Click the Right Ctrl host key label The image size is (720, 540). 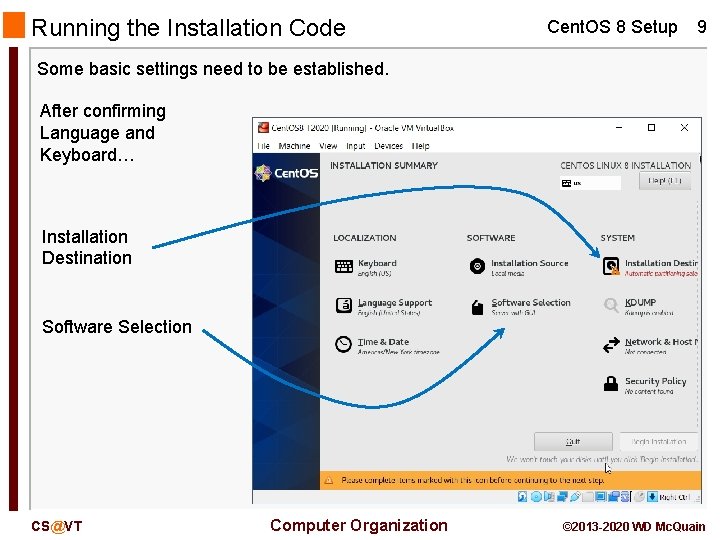tap(675, 497)
